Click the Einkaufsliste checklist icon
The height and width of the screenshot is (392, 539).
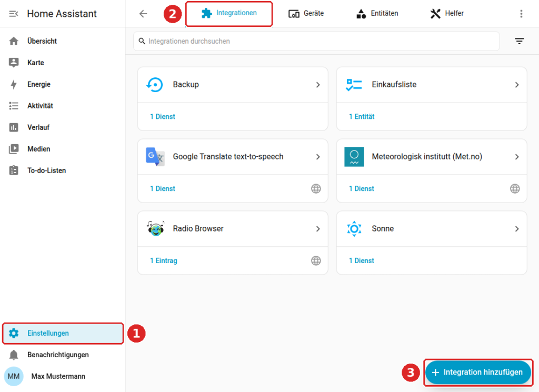point(354,85)
